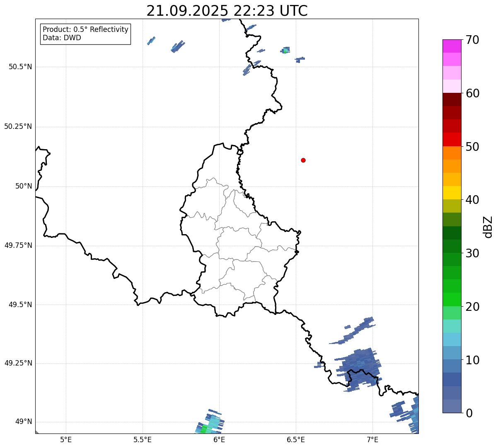Click the dBZ colorbar axis label
This screenshot has width=498, height=448.
pos(488,227)
